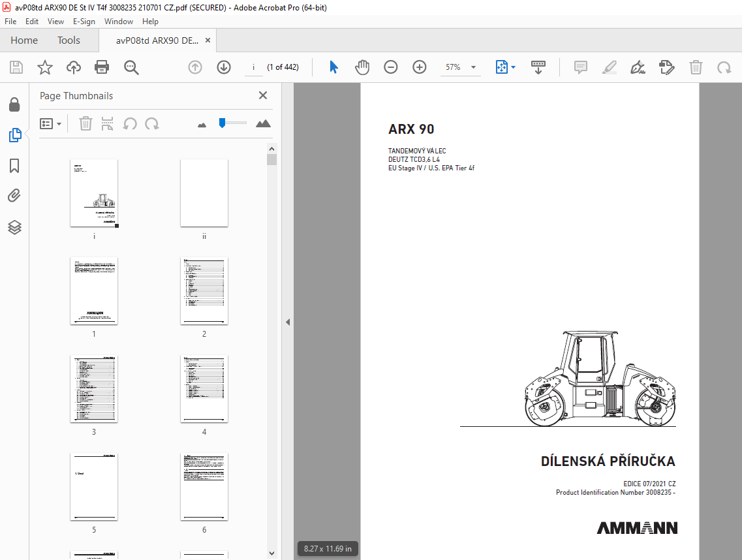The image size is (742, 560).
Task: Activate the Hand pan tool
Action: [x=362, y=67]
